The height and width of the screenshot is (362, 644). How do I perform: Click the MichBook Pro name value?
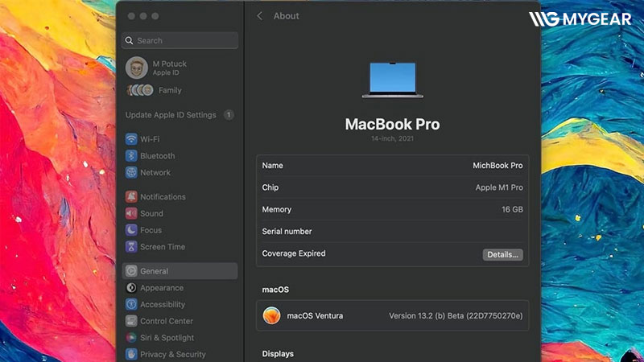(x=497, y=166)
